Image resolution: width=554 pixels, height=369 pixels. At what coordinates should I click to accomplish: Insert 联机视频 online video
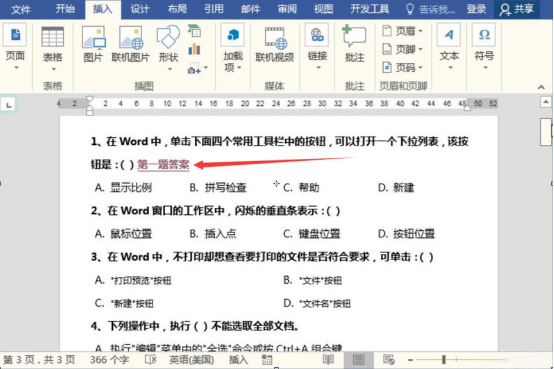click(x=275, y=44)
